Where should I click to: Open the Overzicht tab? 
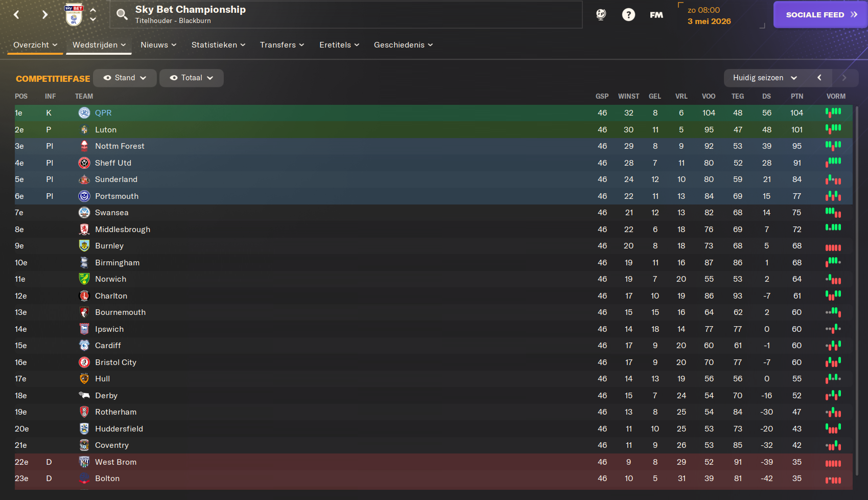35,45
